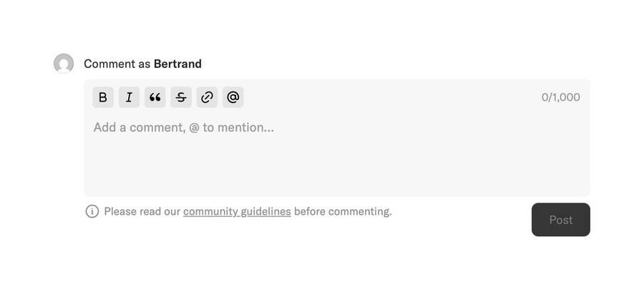Click the 'Comment as' label
The height and width of the screenshot is (290, 644).
[x=117, y=64]
